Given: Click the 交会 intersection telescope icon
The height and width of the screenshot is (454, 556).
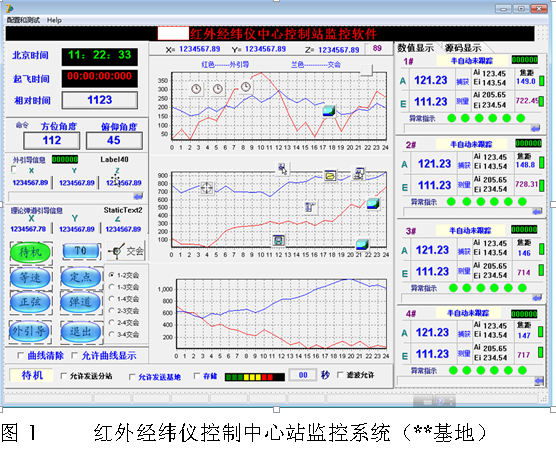Looking at the screenshot, I should (x=116, y=251).
